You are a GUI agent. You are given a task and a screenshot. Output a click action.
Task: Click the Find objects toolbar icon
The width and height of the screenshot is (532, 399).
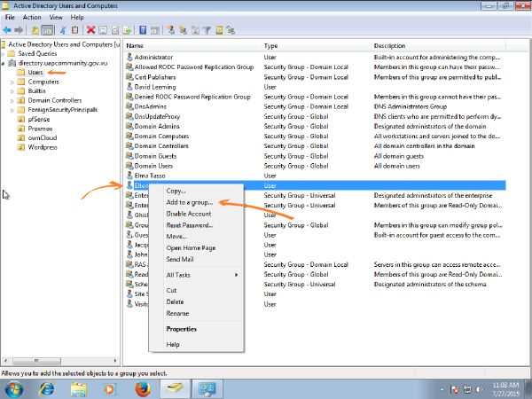219,30
